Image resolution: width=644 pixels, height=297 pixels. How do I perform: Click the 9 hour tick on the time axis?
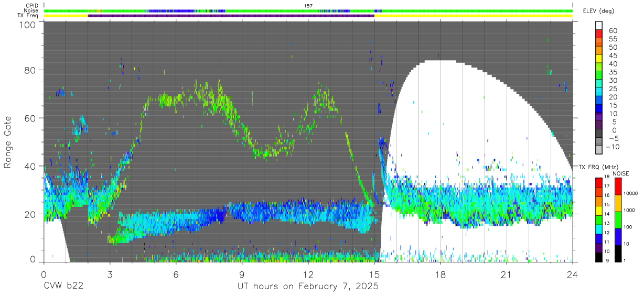pos(242,274)
